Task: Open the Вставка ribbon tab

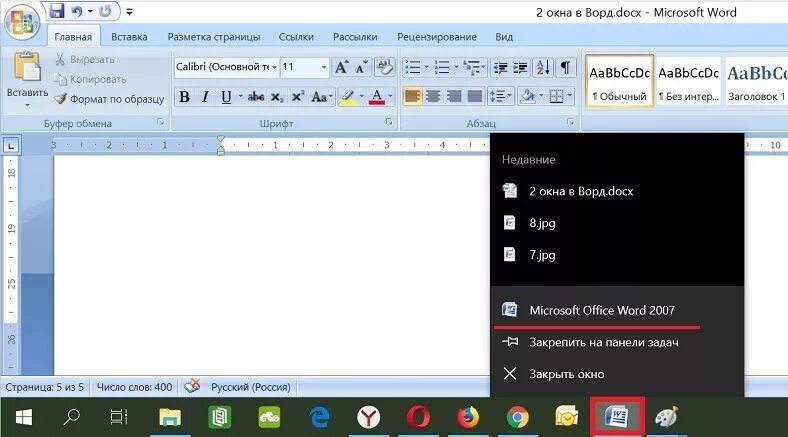Action: [129, 37]
